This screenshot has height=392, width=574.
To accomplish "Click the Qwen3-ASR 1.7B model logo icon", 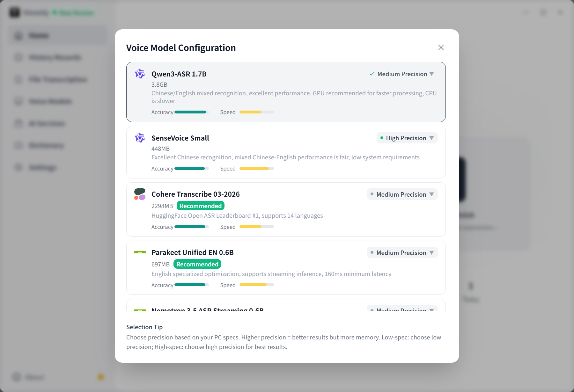I will click(140, 74).
